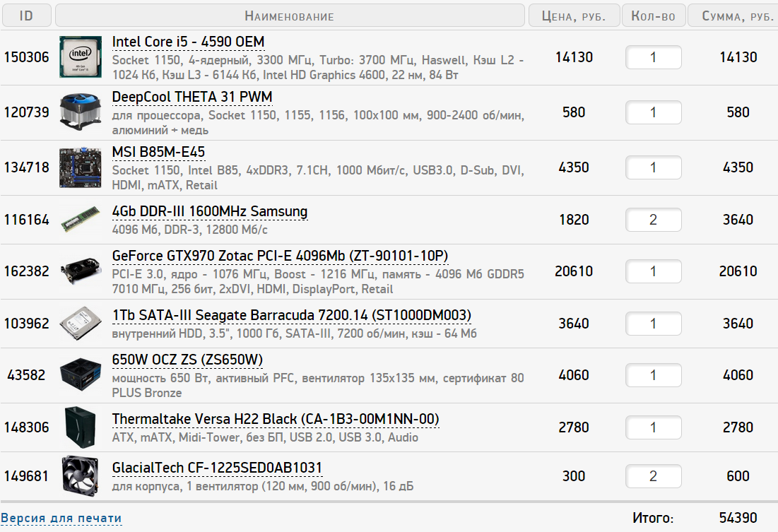Click quantity field for 650W OCZ ZS
Image resolution: width=778 pixels, height=532 pixels.
click(x=654, y=375)
